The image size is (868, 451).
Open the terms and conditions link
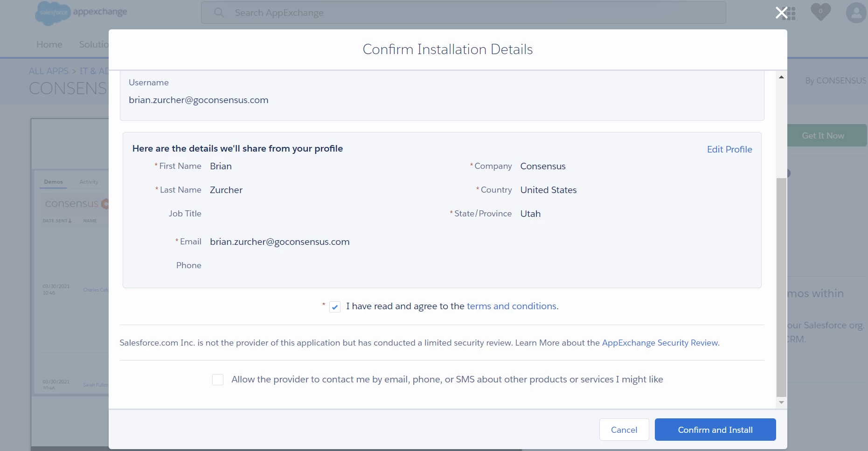click(512, 306)
